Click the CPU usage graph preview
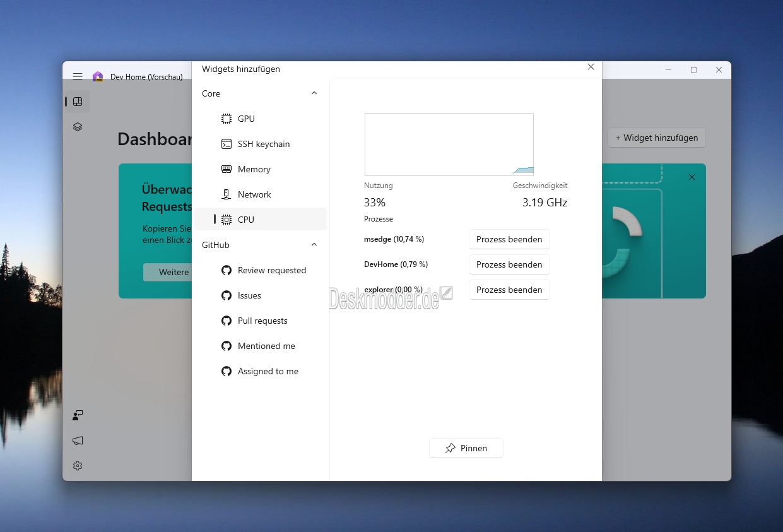 coord(449,145)
